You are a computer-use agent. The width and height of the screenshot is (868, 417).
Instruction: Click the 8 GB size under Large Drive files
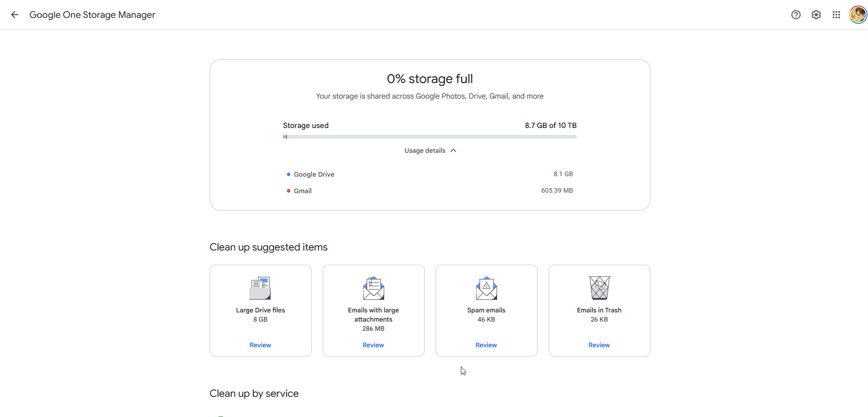[x=260, y=319]
